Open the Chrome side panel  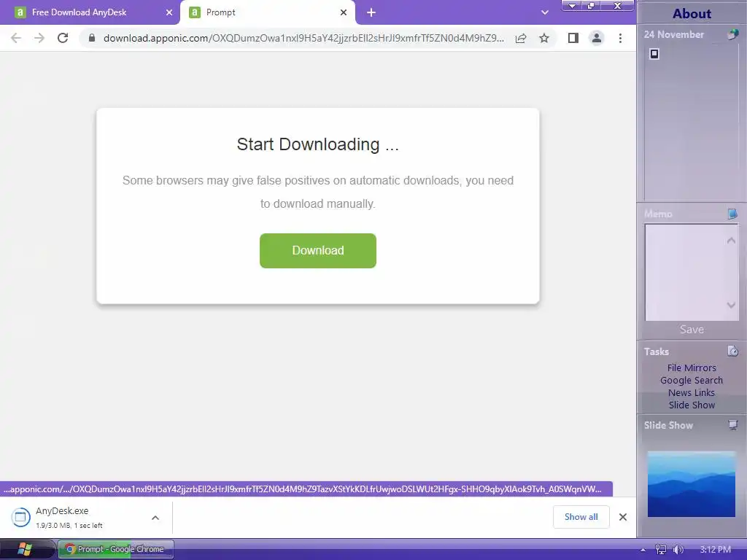[x=573, y=38]
